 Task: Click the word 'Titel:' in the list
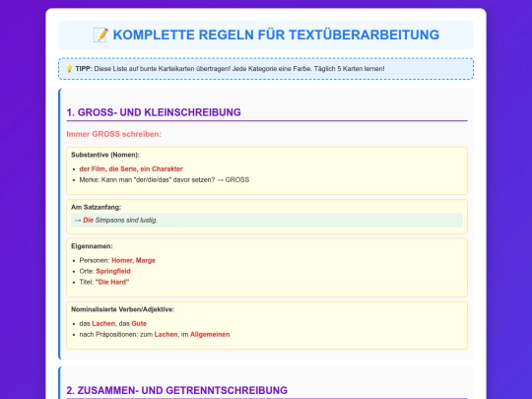[x=87, y=282]
